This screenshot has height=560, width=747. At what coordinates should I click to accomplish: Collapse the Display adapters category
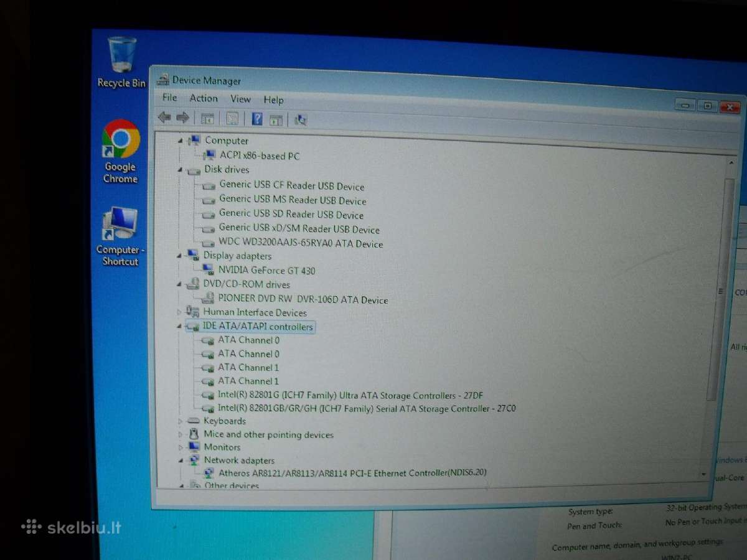[x=180, y=256]
